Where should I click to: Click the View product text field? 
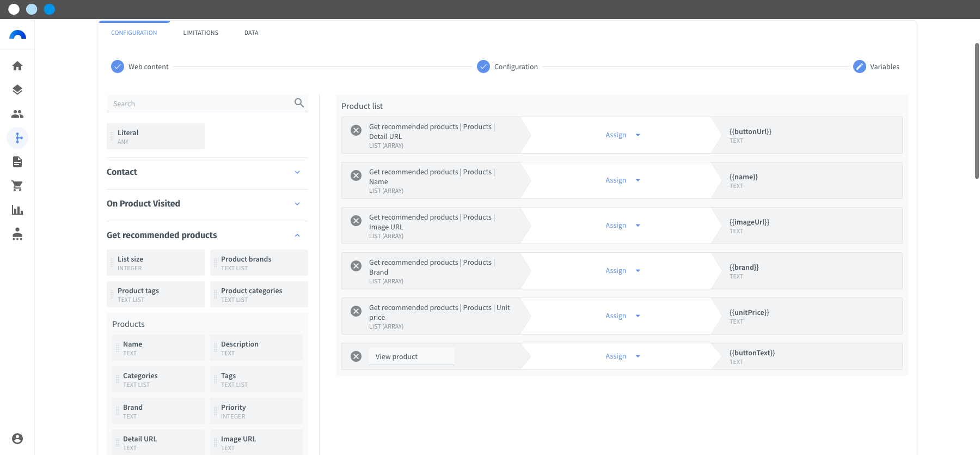click(412, 356)
